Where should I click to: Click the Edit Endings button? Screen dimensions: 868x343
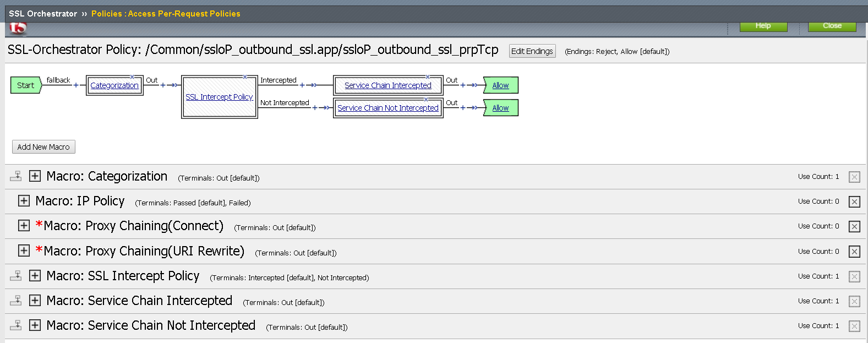point(532,51)
